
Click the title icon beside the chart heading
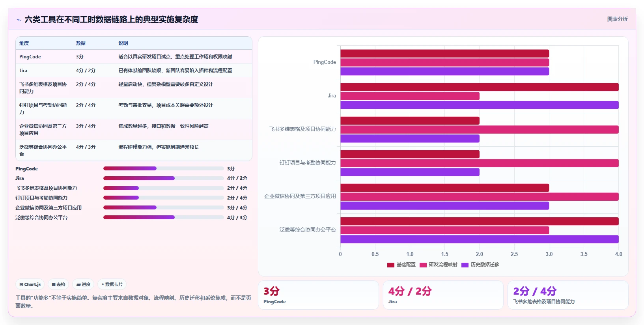click(19, 20)
